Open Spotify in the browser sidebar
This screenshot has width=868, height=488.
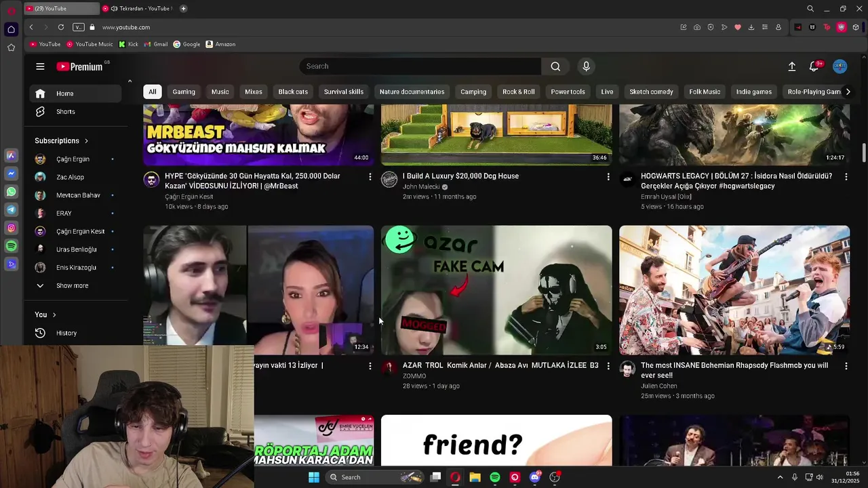(11, 247)
